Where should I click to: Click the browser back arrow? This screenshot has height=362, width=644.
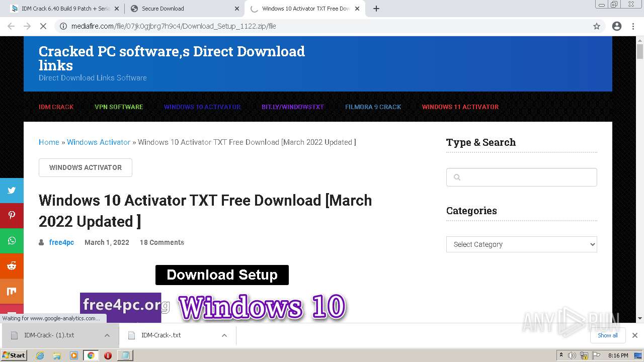(11, 26)
